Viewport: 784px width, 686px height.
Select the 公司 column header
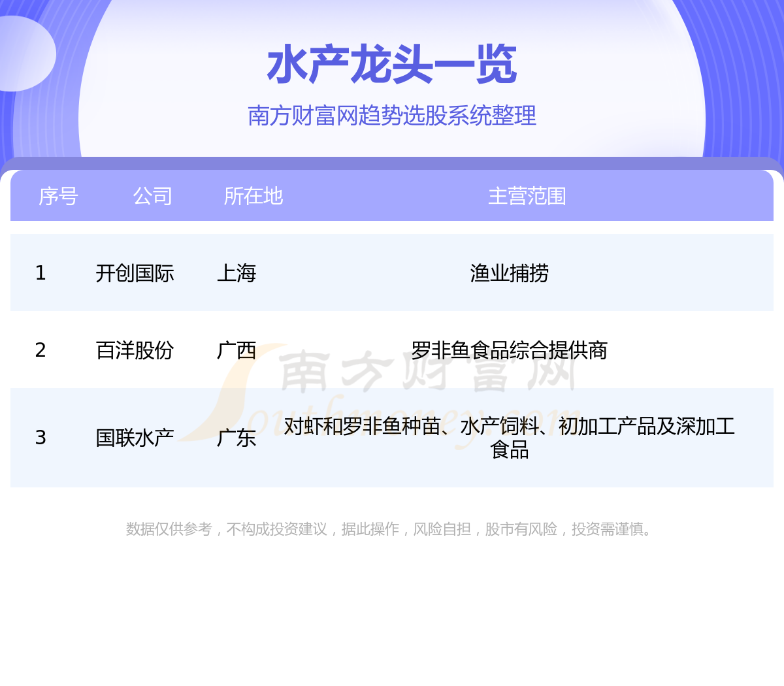152,196
